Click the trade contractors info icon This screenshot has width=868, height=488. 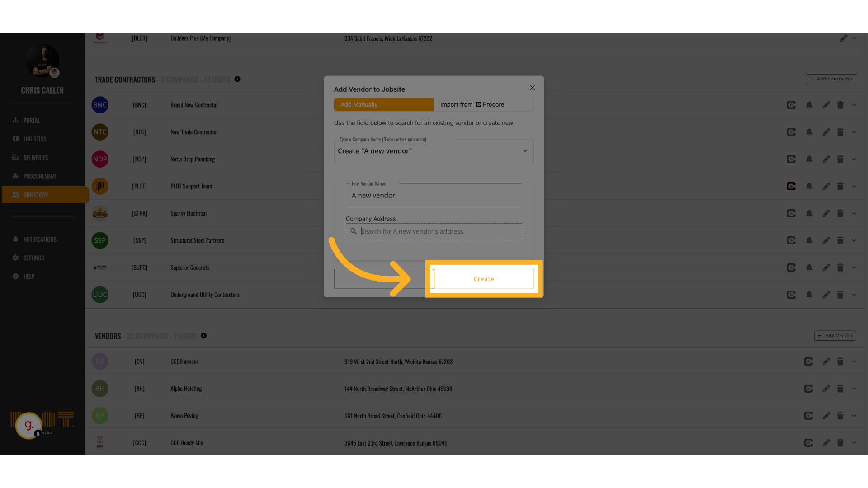(237, 79)
